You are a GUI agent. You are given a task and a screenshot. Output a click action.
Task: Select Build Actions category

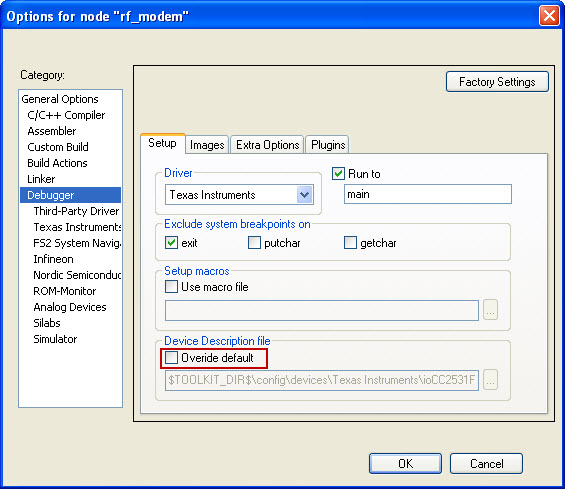tap(57, 163)
